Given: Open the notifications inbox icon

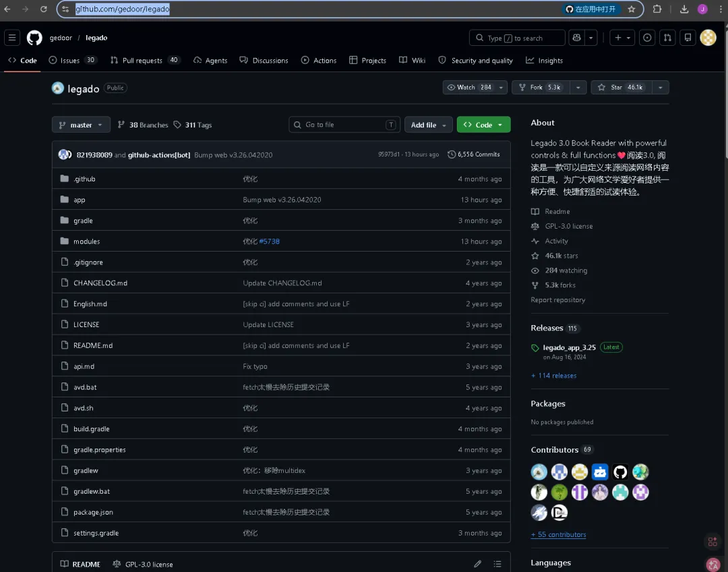Looking at the screenshot, I should (x=688, y=38).
